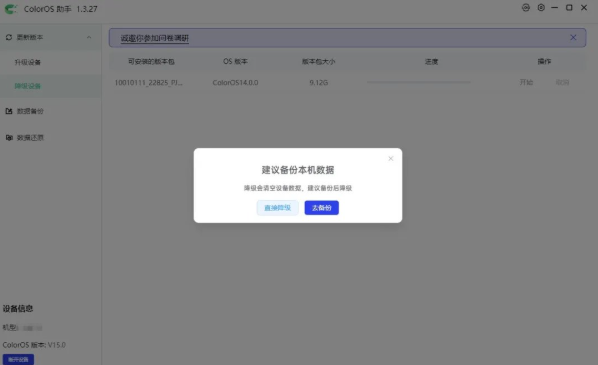The image size is (598, 365).
Task: Choose 直接降级 in the backup dialog
Action: 277,208
